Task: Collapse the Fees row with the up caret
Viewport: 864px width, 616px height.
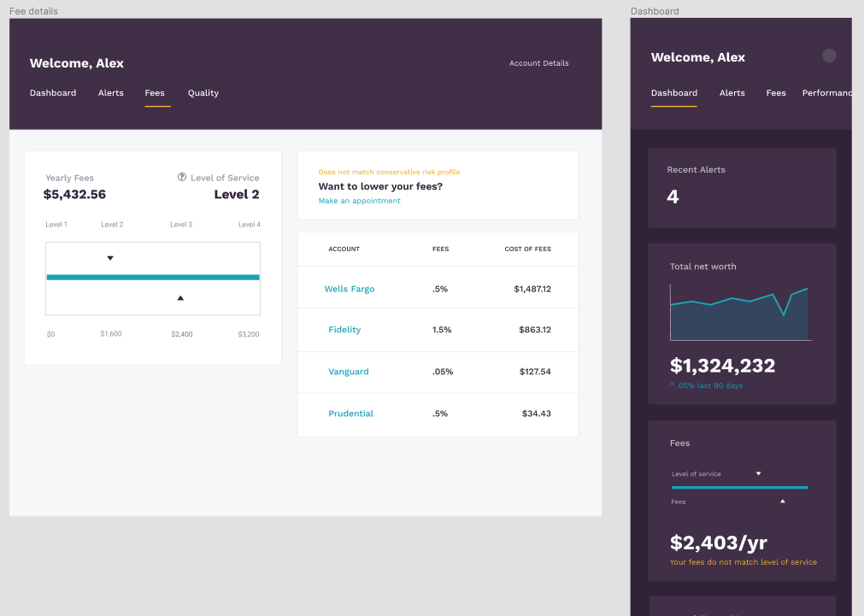Action: tap(782, 502)
